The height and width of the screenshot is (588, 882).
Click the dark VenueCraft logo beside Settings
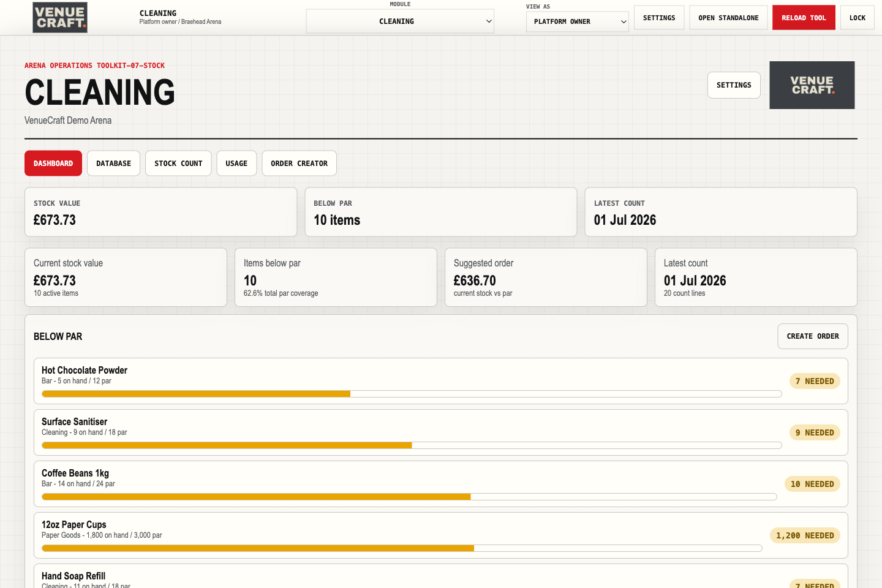[x=812, y=85]
